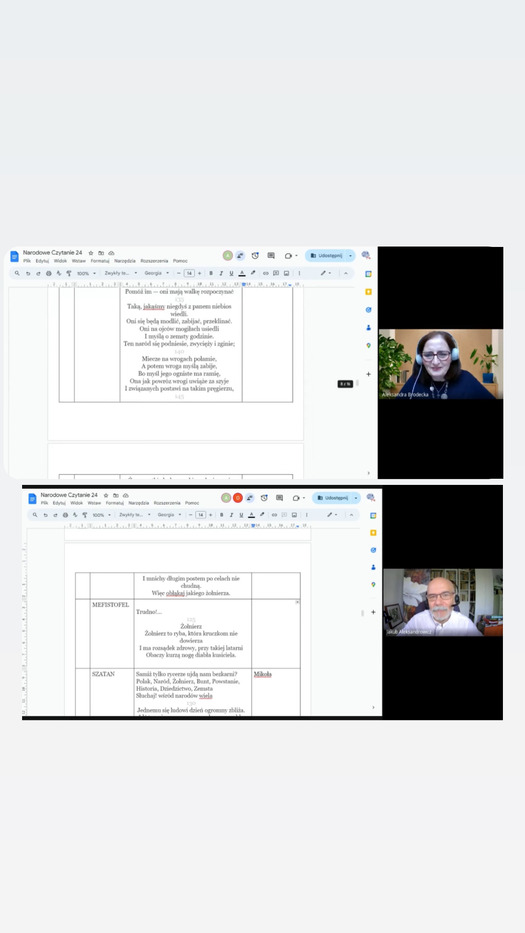Open Wstaw menu in Aleksandra's recording

(79, 261)
